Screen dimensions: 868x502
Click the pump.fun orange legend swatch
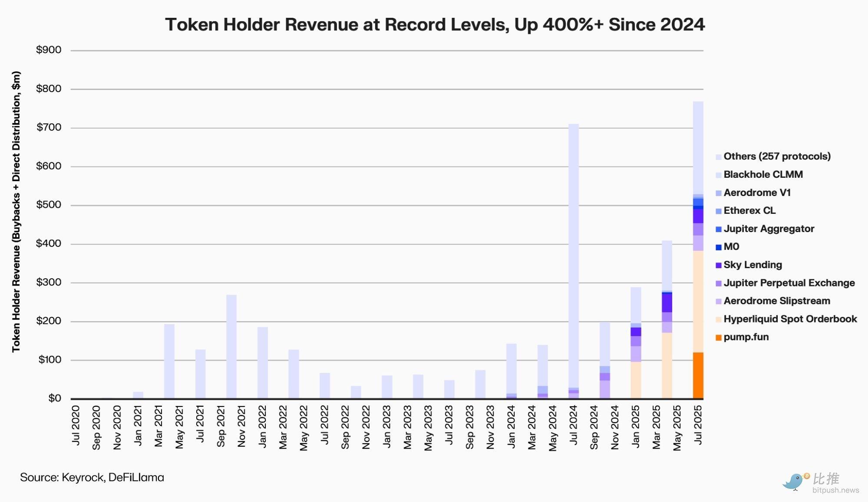point(718,338)
